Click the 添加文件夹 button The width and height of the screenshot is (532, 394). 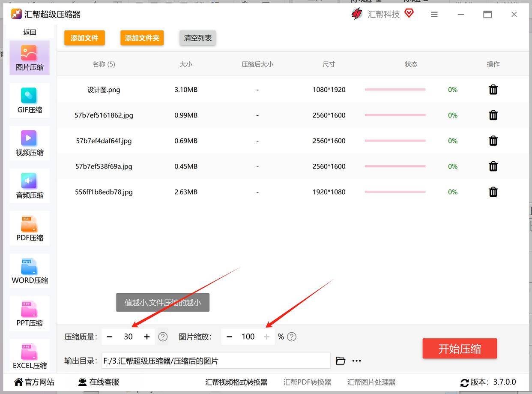click(142, 38)
